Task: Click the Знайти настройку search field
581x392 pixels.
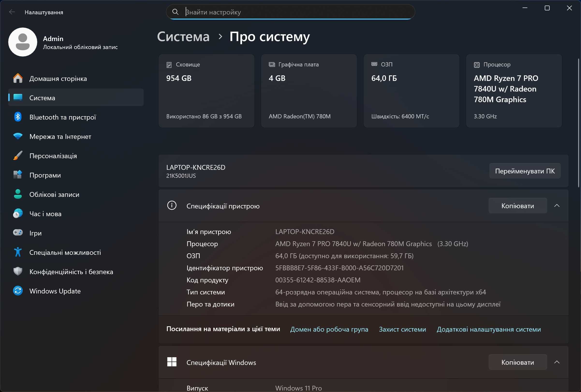Action: point(291,12)
